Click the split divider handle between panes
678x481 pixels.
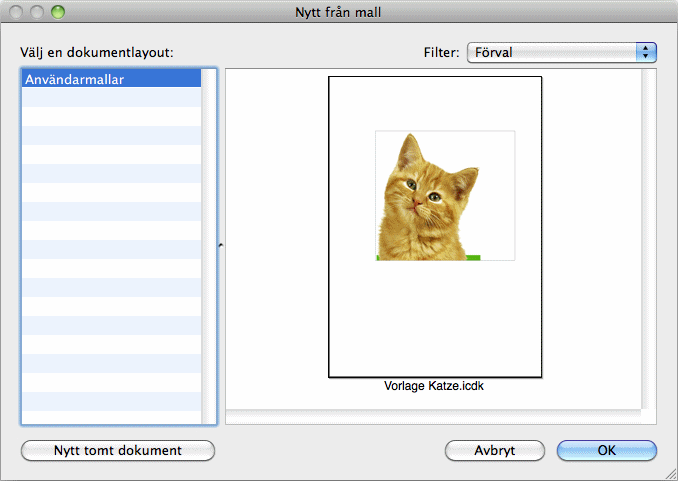(221, 246)
